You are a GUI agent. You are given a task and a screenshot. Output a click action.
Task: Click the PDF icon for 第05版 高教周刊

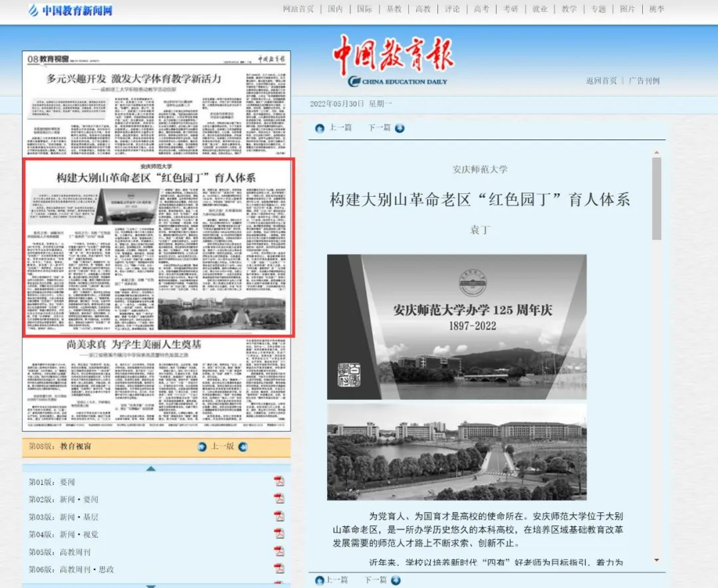[279, 551]
